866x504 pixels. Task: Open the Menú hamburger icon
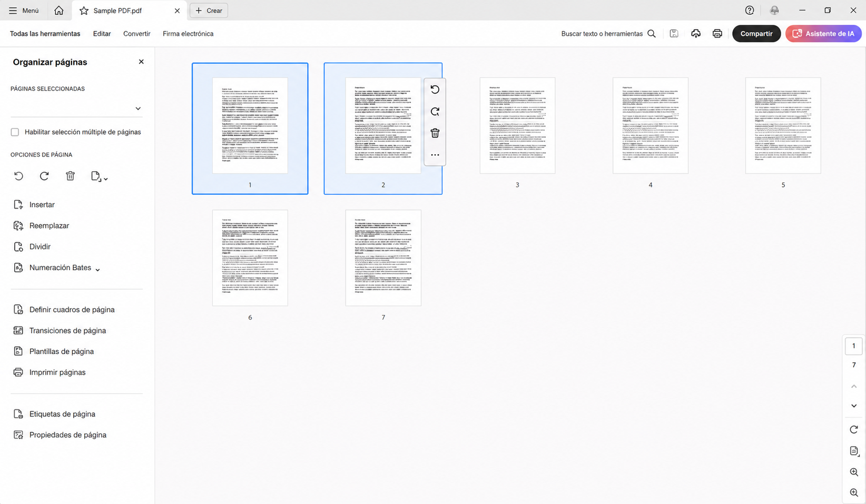(x=13, y=11)
